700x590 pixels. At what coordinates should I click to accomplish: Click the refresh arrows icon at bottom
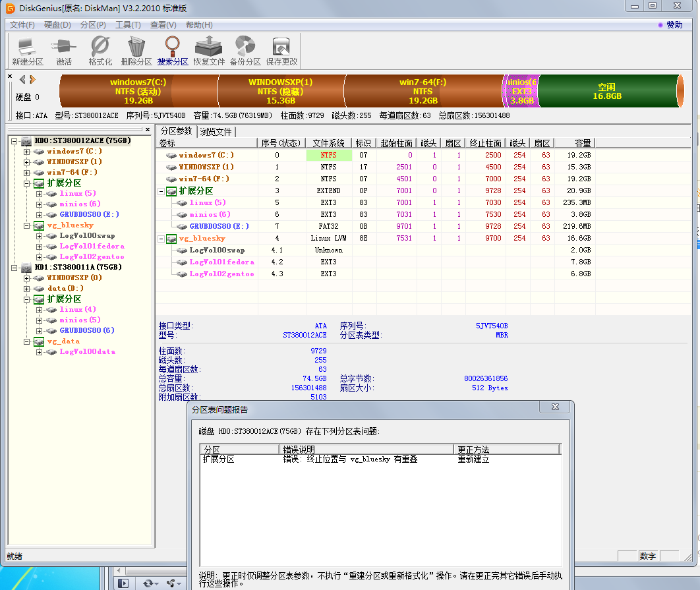148,583
